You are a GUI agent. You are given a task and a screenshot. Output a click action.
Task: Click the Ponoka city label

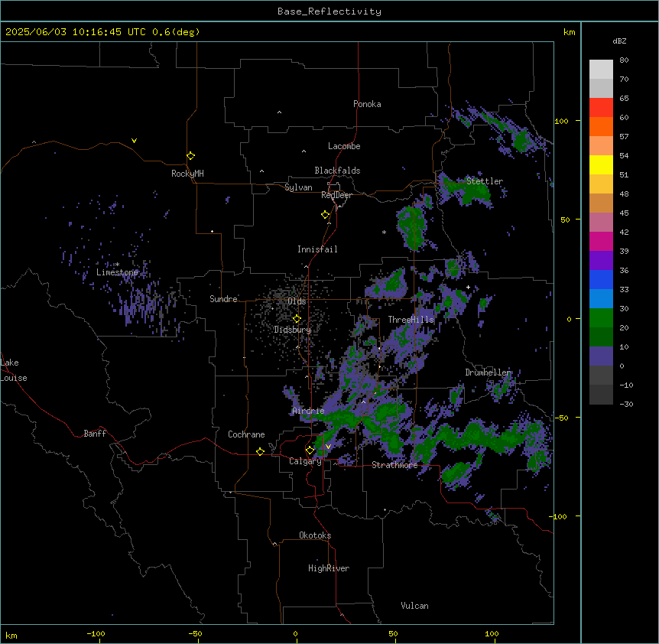[x=367, y=104]
